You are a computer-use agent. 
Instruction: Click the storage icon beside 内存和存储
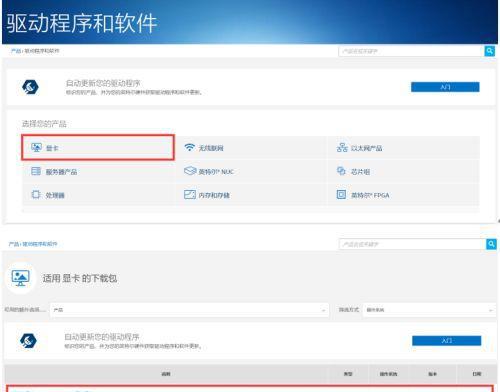[x=190, y=194]
